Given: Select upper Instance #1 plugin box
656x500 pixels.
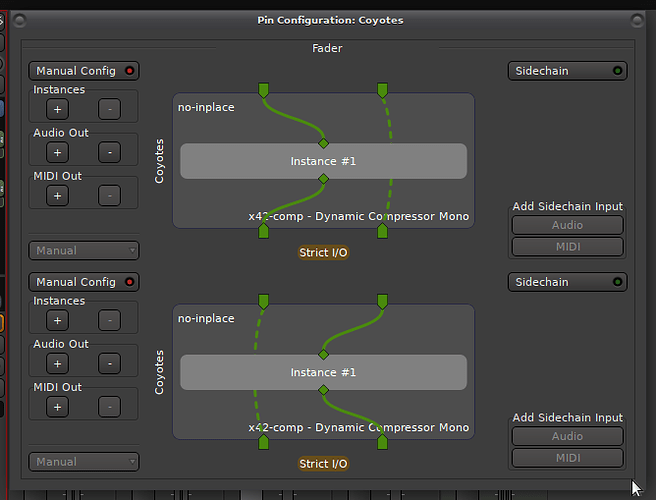Looking at the screenshot, I should 323,161.
